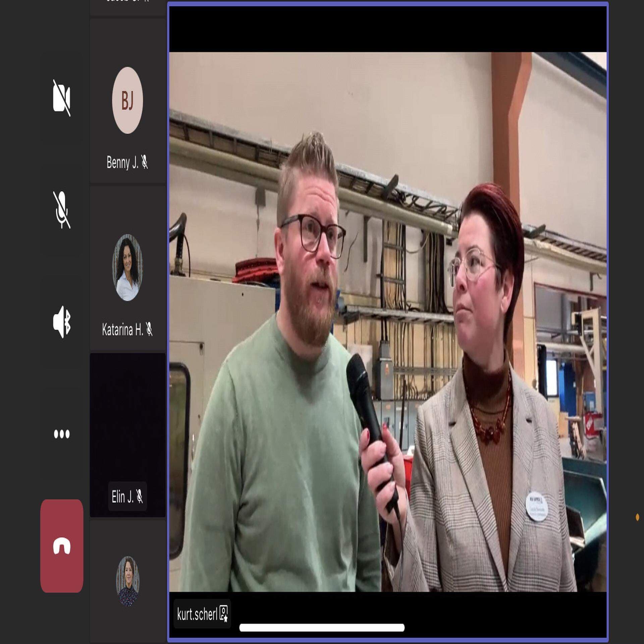Screen dimensions: 644x644
Task: Tap muted mic icon beside Elin J.
Action: coord(140,497)
